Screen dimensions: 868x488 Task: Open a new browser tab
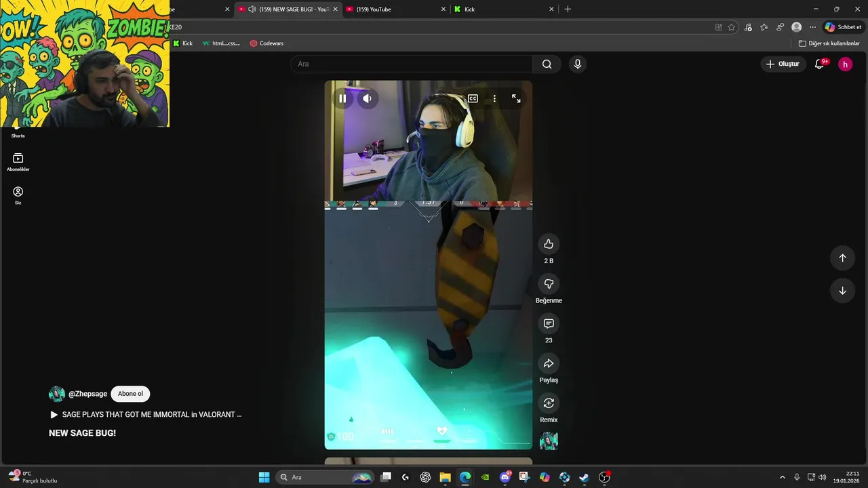tap(568, 9)
